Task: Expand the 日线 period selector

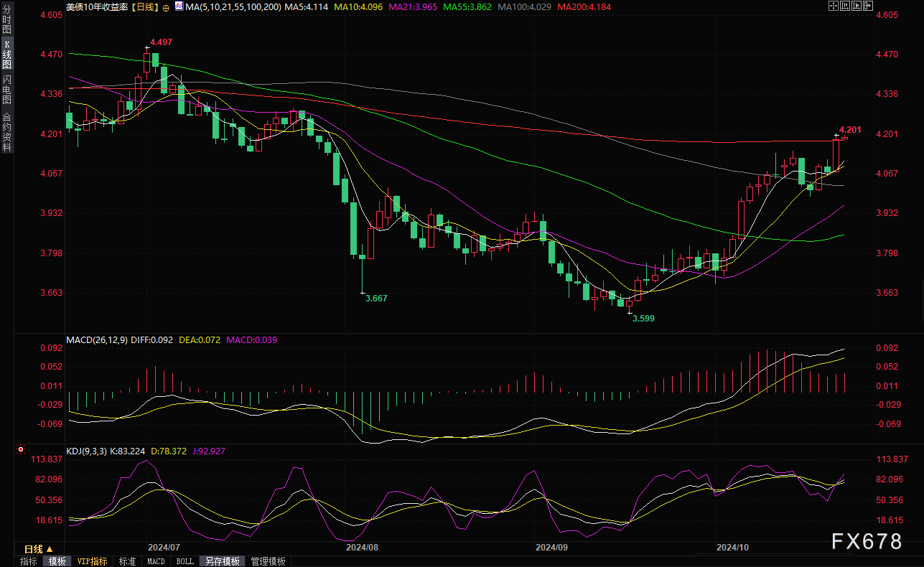Action: click(39, 548)
